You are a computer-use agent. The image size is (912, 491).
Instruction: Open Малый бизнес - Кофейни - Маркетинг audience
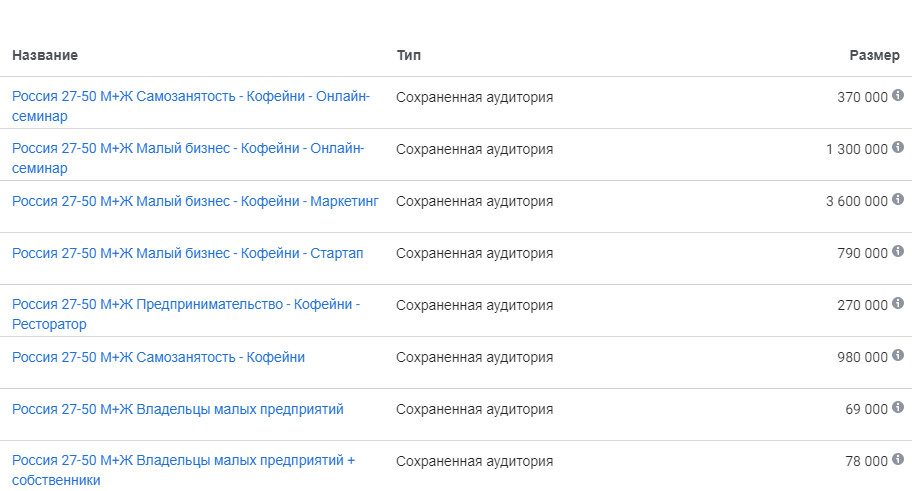point(195,201)
